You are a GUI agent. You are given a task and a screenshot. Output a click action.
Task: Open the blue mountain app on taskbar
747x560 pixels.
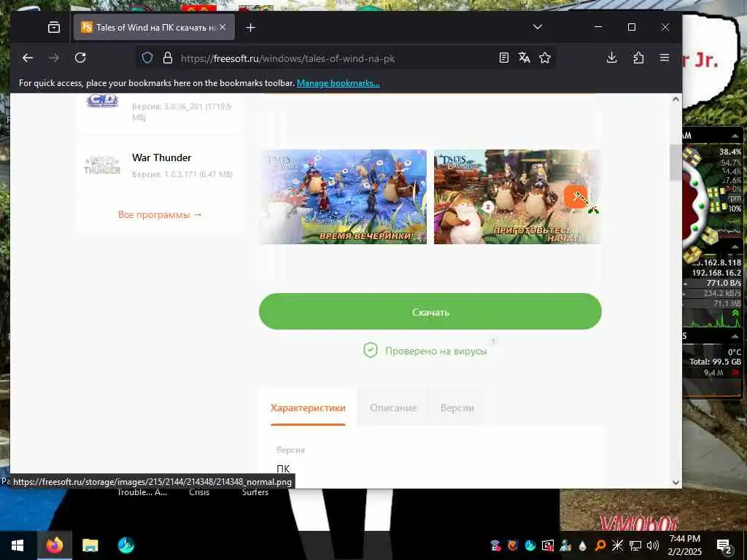(x=125, y=545)
